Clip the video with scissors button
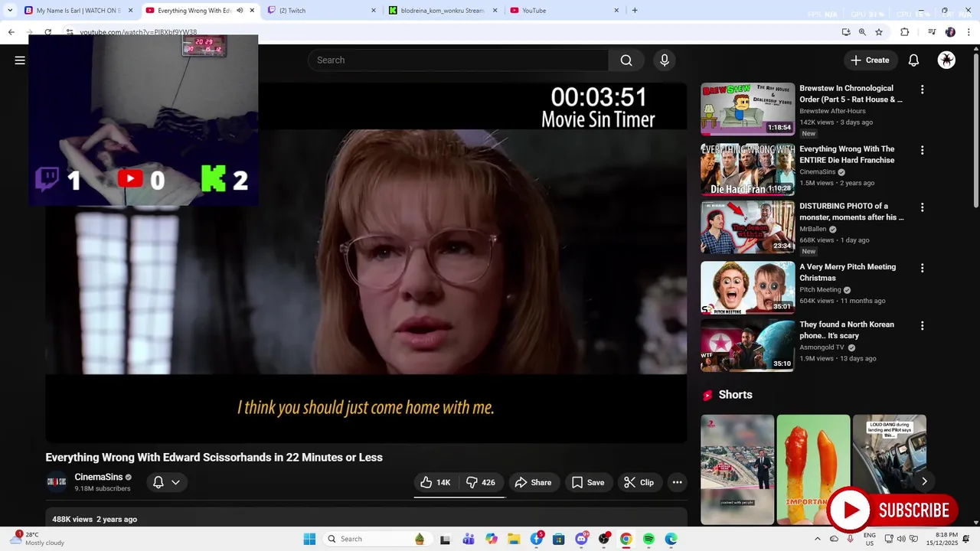 [639, 482]
